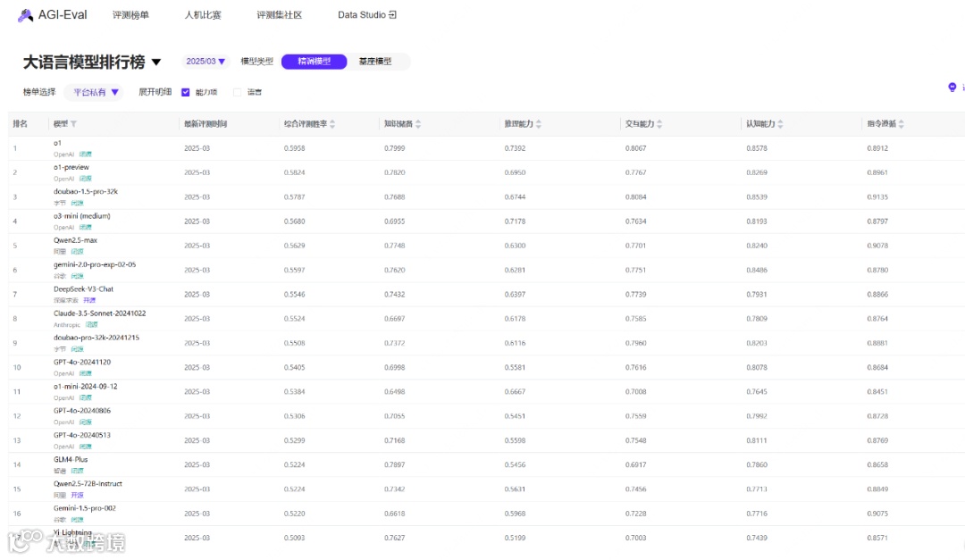Uncheck the 能力项 checkbox
The image size is (965, 560).
click(x=185, y=92)
